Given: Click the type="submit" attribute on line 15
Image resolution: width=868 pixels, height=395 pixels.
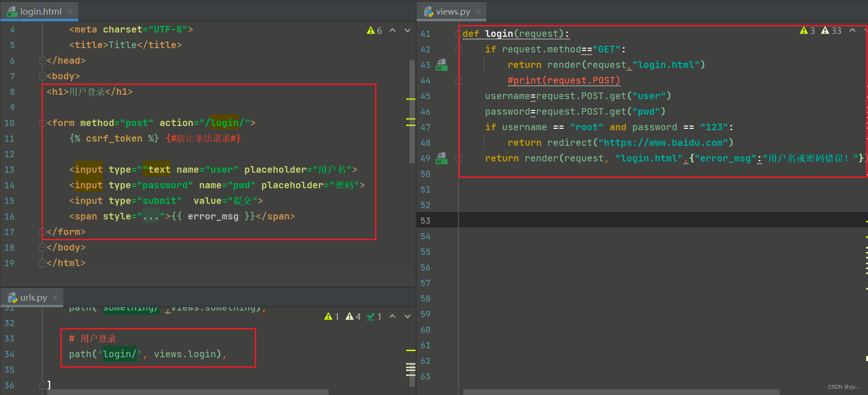Looking at the screenshot, I should pyautogui.click(x=145, y=201).
